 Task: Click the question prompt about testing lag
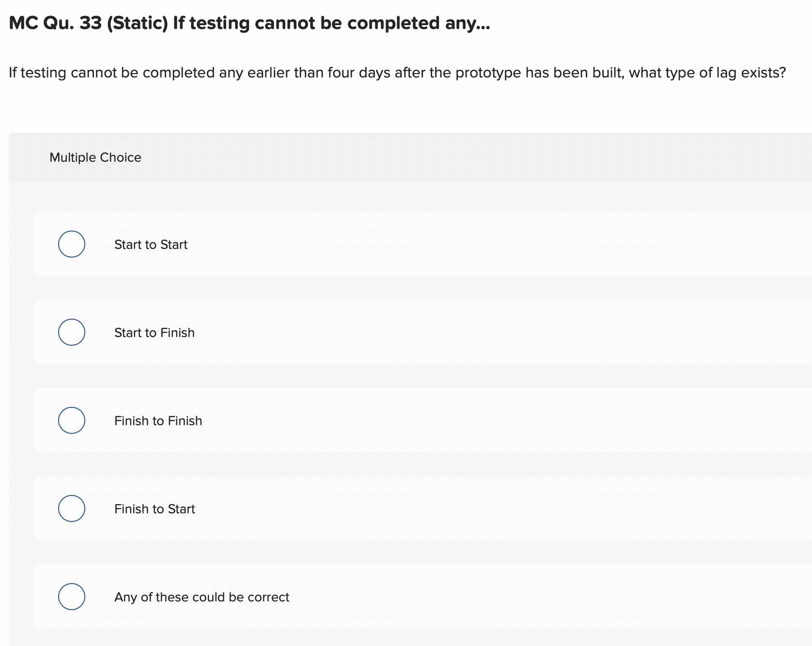click(x=397, y=72)
